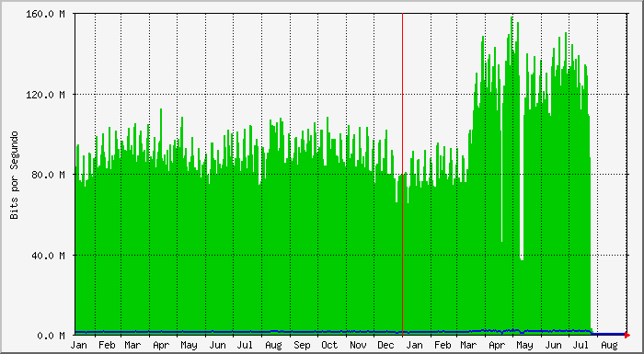
Task: Select the "Nov" month label
Action: click(x=358, y=346)
